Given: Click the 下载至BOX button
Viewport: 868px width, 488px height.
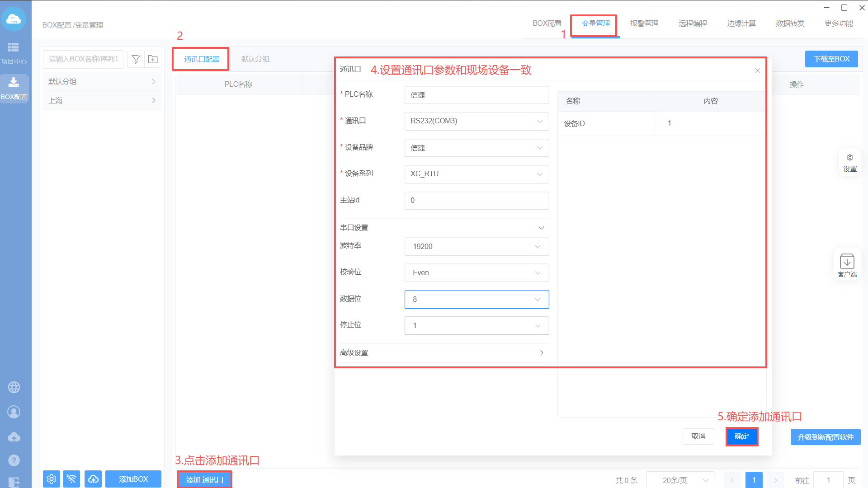Looking at the screenshot, I should click(x=831, y=59).
